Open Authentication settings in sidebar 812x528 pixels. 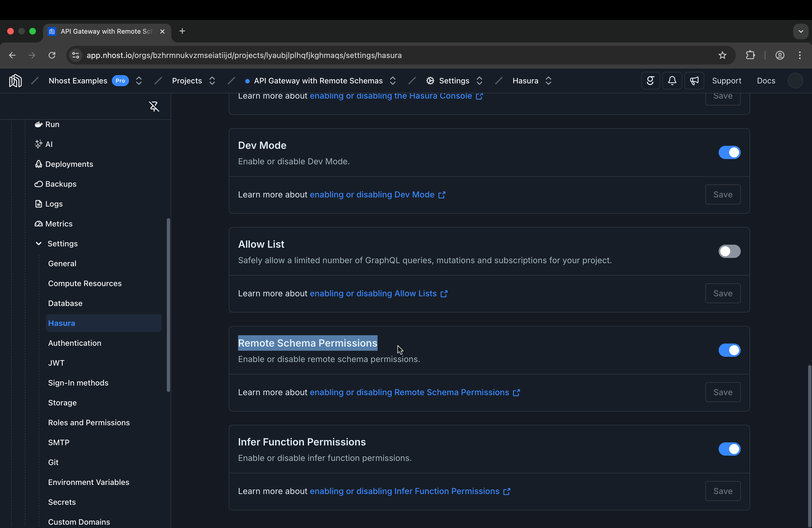point(74,343)
